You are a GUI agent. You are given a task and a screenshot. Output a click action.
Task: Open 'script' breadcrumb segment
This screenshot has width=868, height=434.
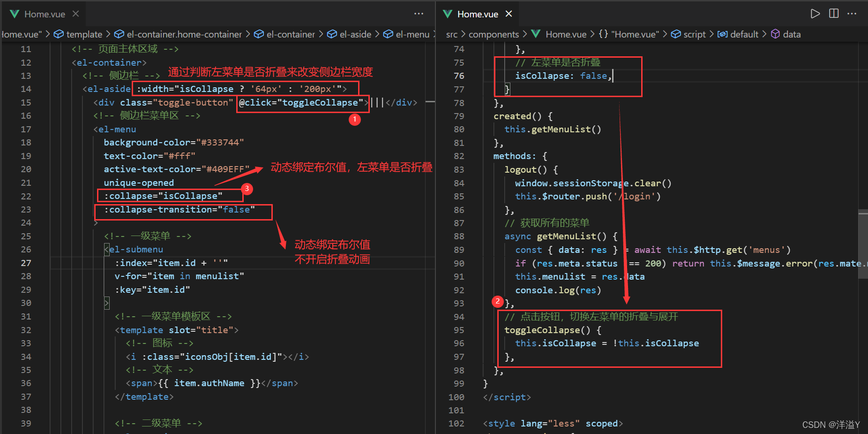pos(695,34)
